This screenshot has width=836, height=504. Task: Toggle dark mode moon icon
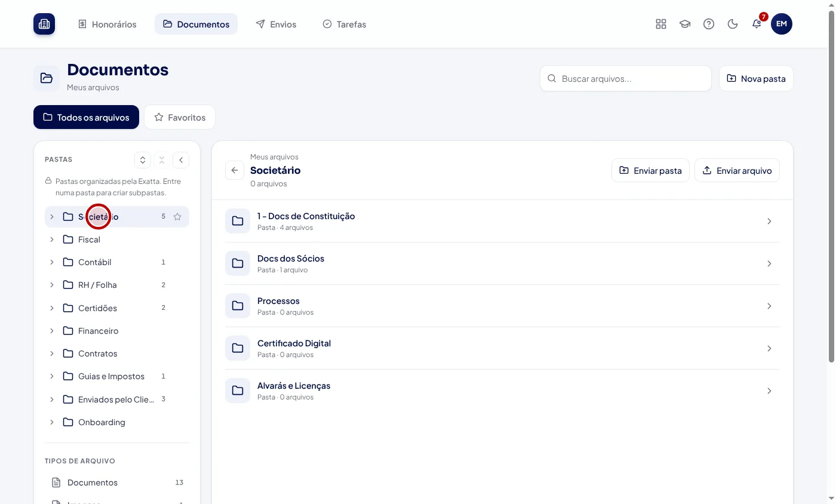(733, 24)
